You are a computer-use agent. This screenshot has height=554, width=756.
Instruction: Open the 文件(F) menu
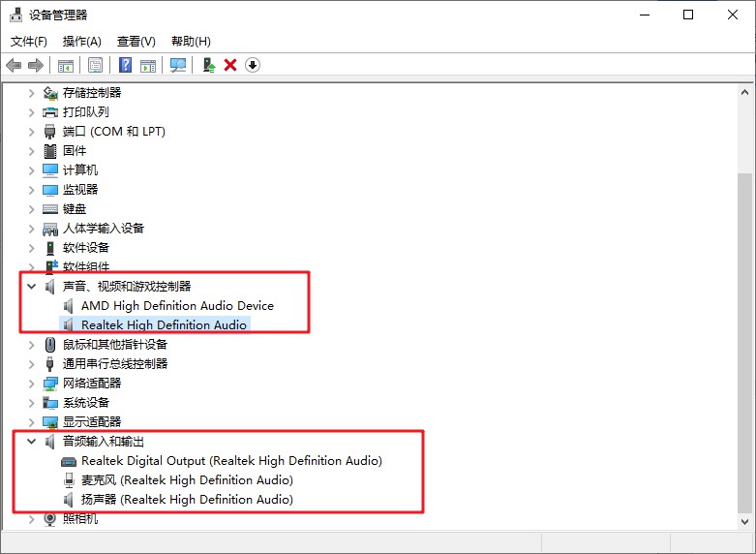[29, 42]
